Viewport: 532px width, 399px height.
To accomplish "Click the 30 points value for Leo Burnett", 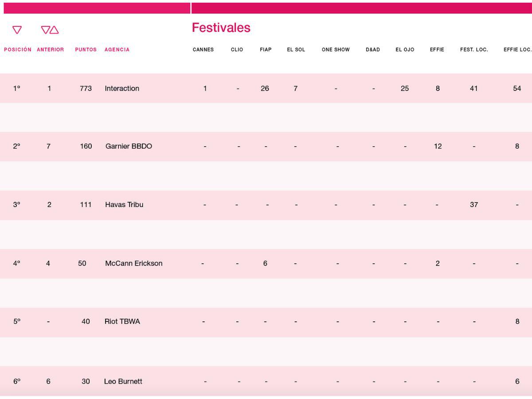I will [x=86, y=381].
